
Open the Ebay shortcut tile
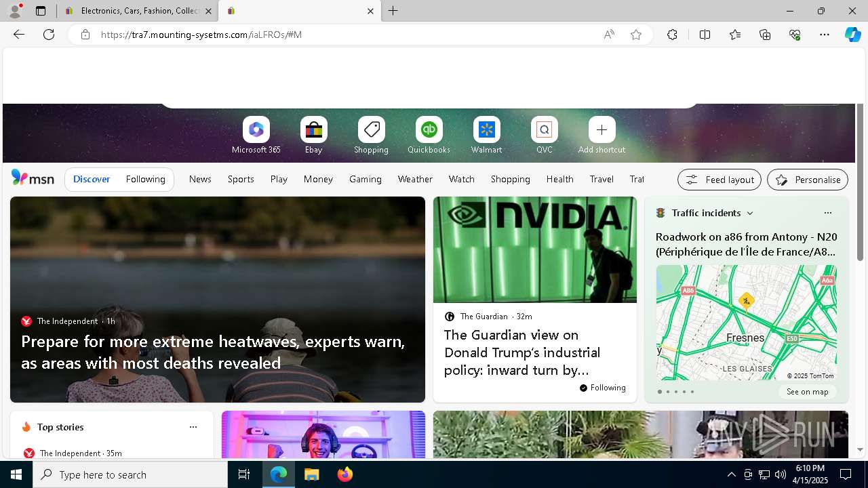[x=313, y=136]
